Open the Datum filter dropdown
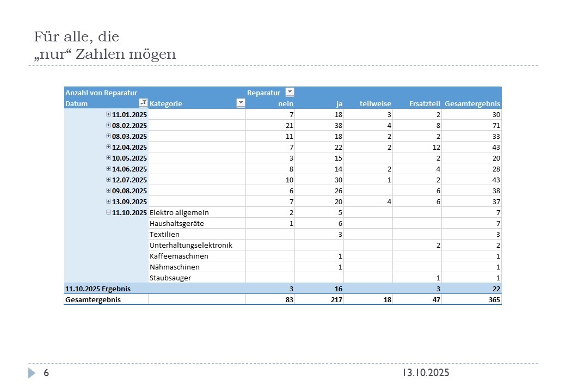This screenshot has width=566, height=392. coord(143,103)
